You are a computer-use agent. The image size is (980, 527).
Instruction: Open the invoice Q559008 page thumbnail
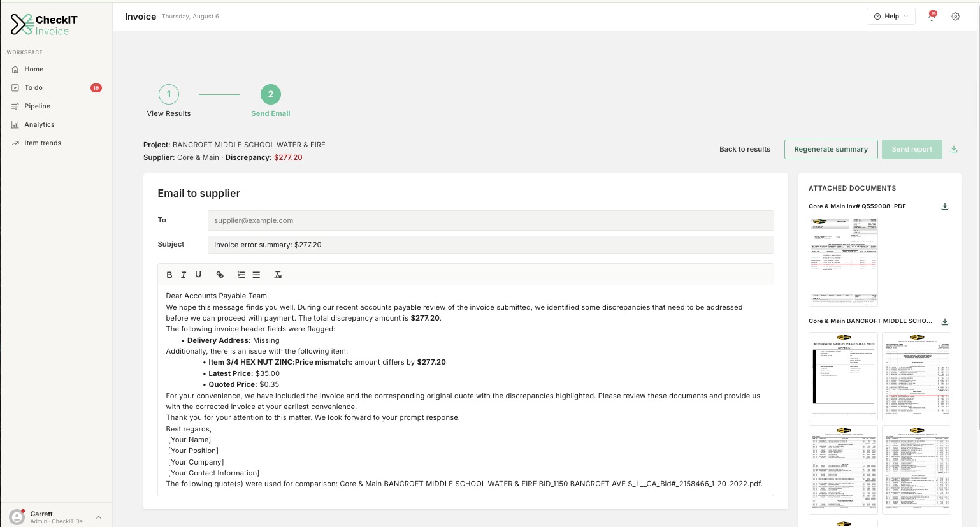[x=843, y=261]
